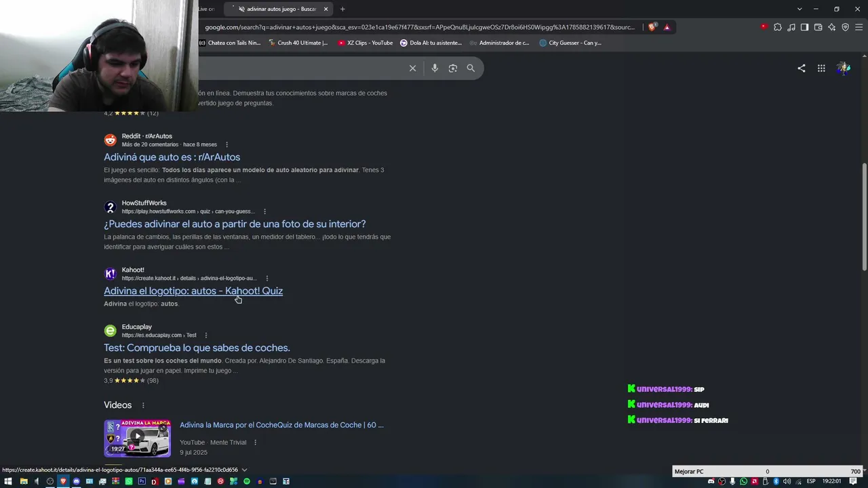Open 'Adiviná que auto es : r/ArAutos' result
Viewport: 868px width, 488px height.
(172, 157)
